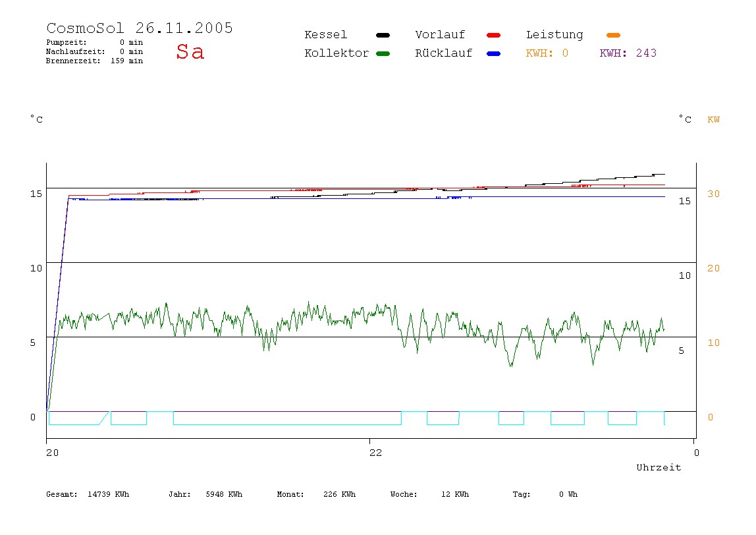
Task: Select the right axis "°C" unit label
Action: [x=685, y=119]
